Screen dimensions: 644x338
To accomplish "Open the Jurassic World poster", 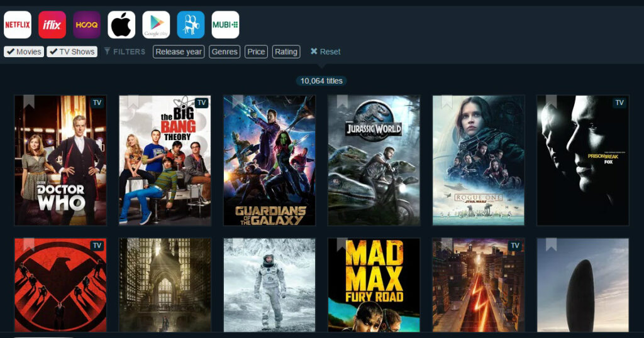I will point(374,160).
